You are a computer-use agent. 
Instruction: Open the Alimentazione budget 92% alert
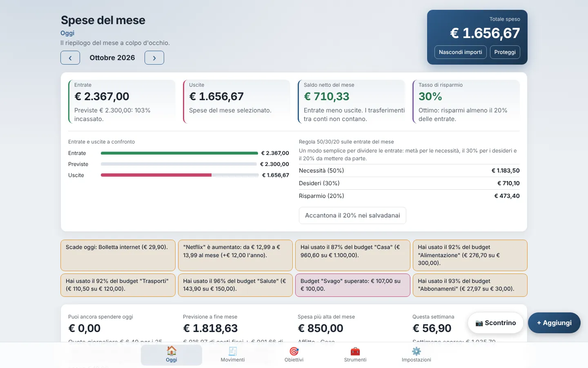(x=470, y=255)
